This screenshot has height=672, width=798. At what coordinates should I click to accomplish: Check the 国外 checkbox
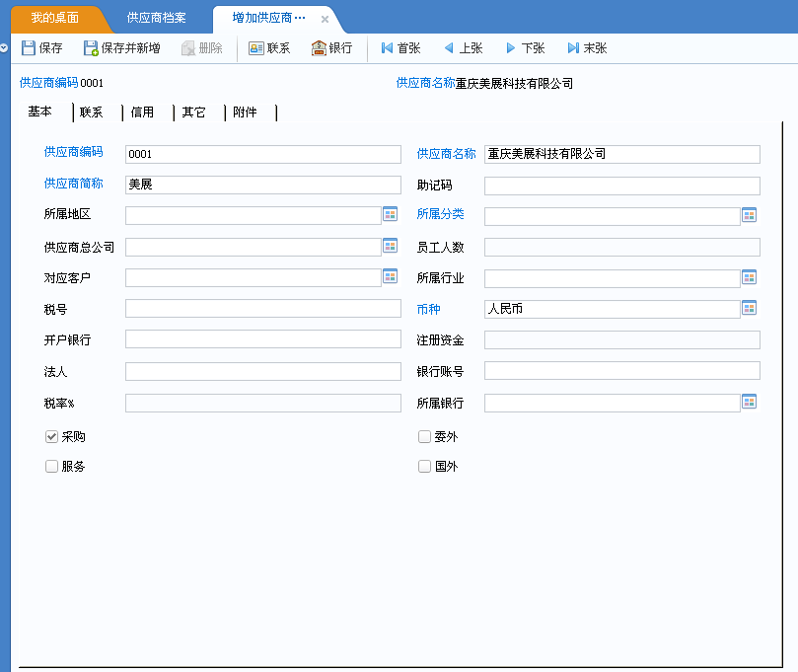click(x=424, y=466)
